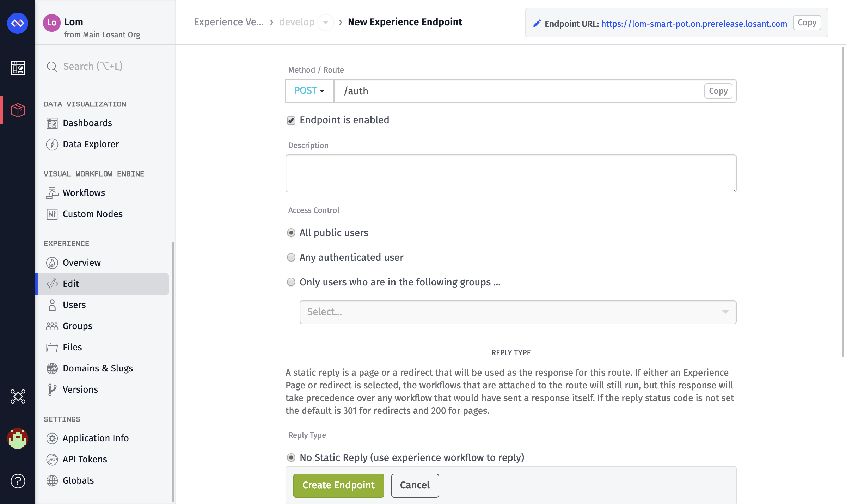The height and width of the screenshot is (504, 846).
Task: Click the Workflows diagram icon
Action: coord(52,193)
